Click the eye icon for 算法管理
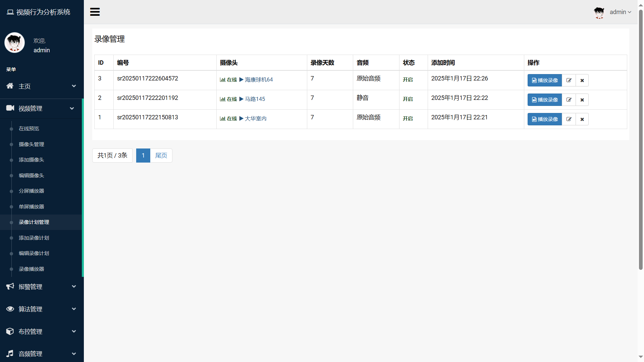The width and height of the screenshot is (644, 362). click(x=10, y=309)
